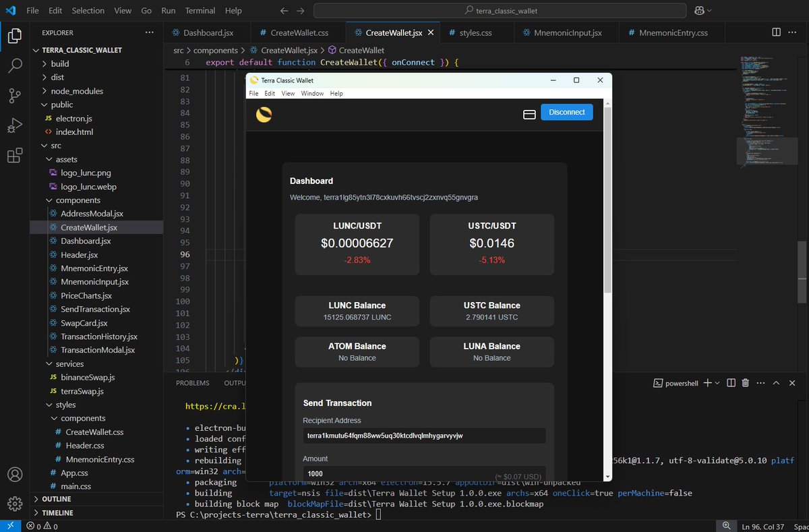
Task: Open terminal panel More Actions ellipsis
Action: tap(760, 383)
